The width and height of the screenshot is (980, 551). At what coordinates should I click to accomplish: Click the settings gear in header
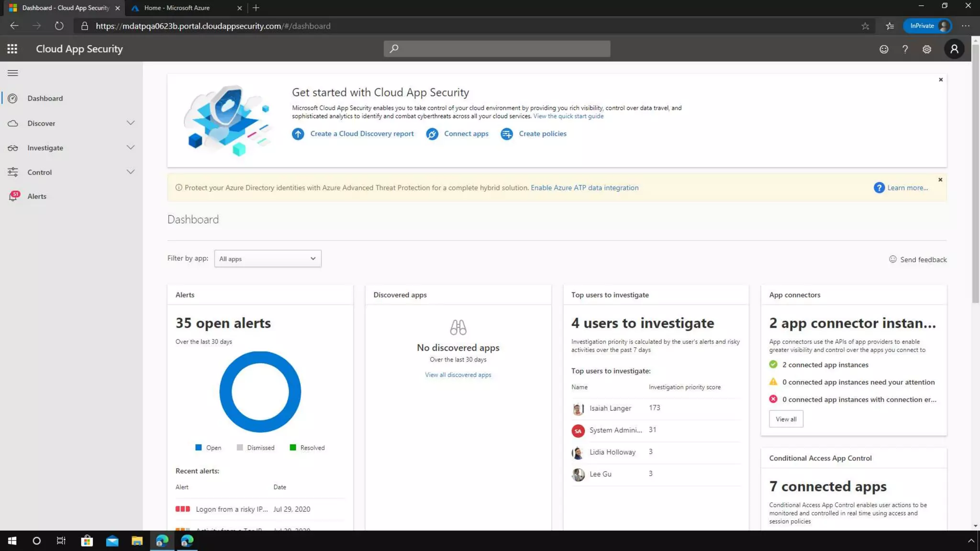point(927,49)
